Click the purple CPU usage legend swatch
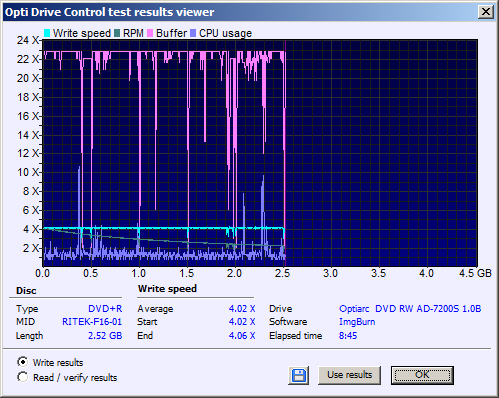 193,33
